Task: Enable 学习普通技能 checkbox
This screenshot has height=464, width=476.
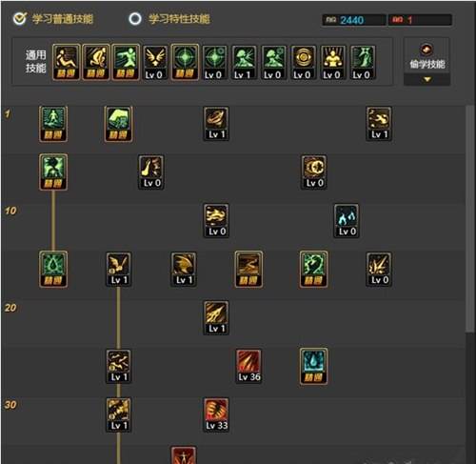Action: point(20,18)
